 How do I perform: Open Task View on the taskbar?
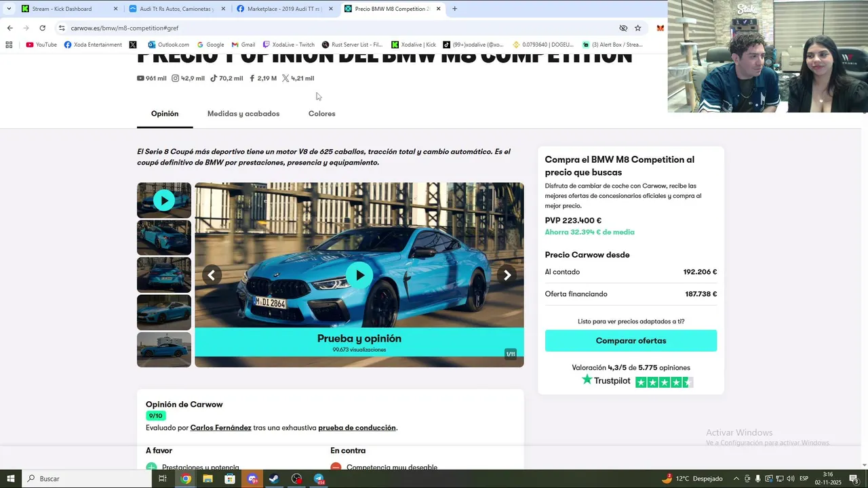click(163, 479)
